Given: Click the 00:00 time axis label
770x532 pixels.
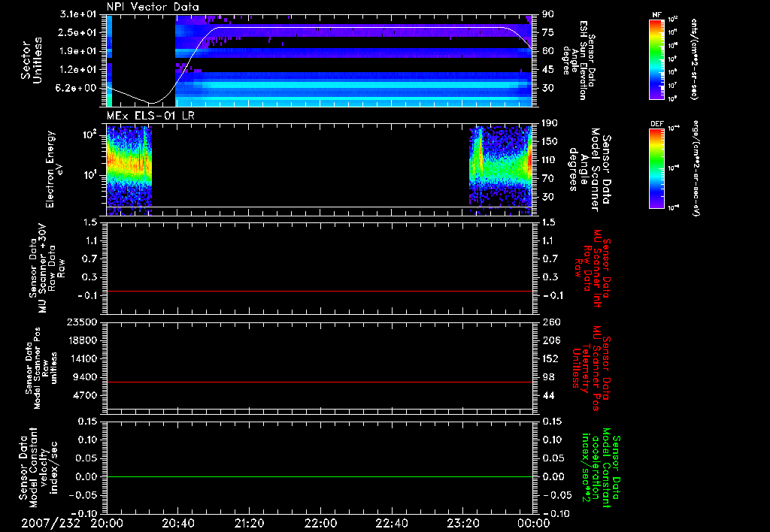Looking at the screenshot, I should pyautogui.click(x=534, y=523).
